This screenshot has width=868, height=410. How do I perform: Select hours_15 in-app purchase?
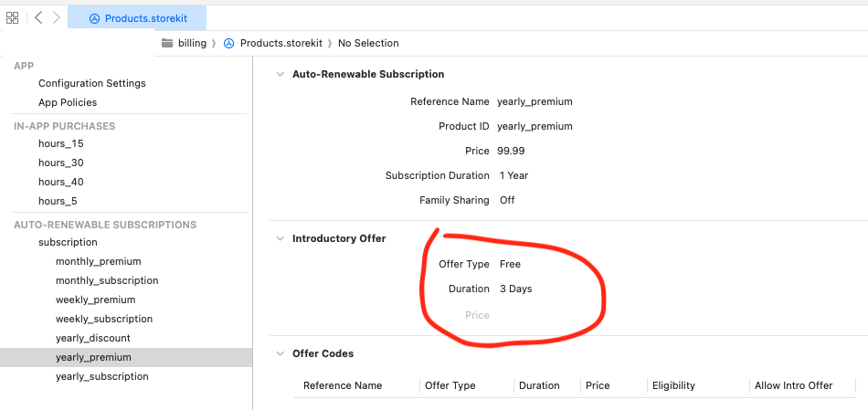(x=60, y=143)
